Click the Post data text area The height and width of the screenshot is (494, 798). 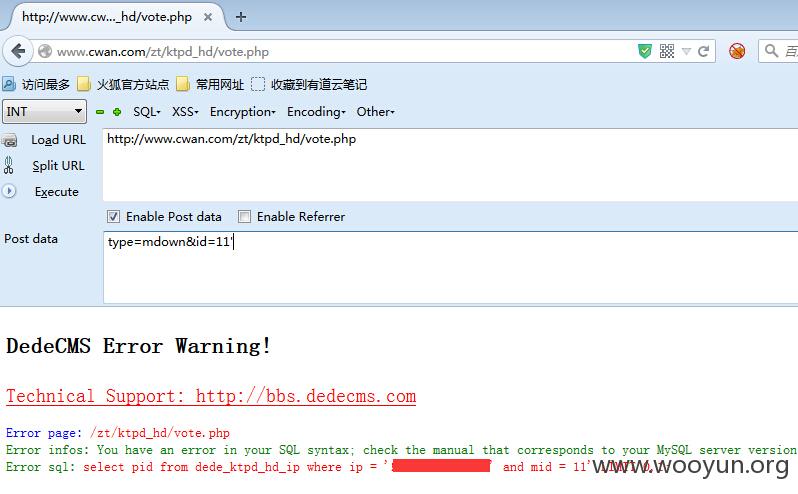[x=450, y=268]
